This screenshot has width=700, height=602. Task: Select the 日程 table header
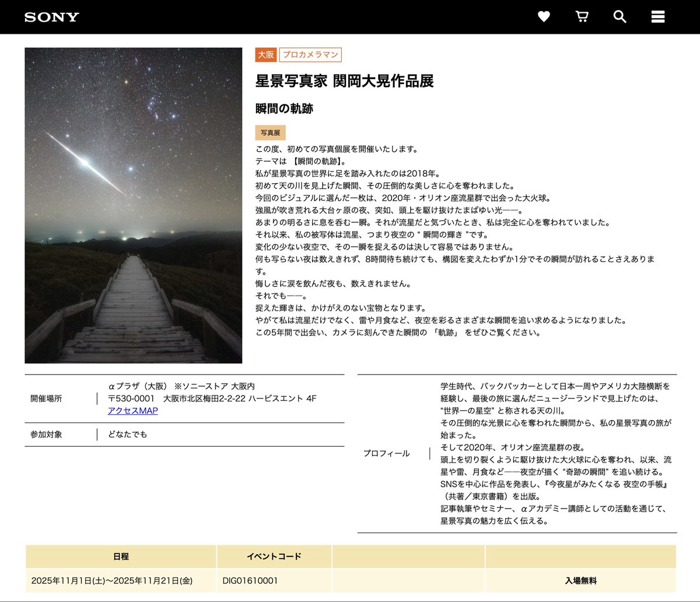coord(121,556)
